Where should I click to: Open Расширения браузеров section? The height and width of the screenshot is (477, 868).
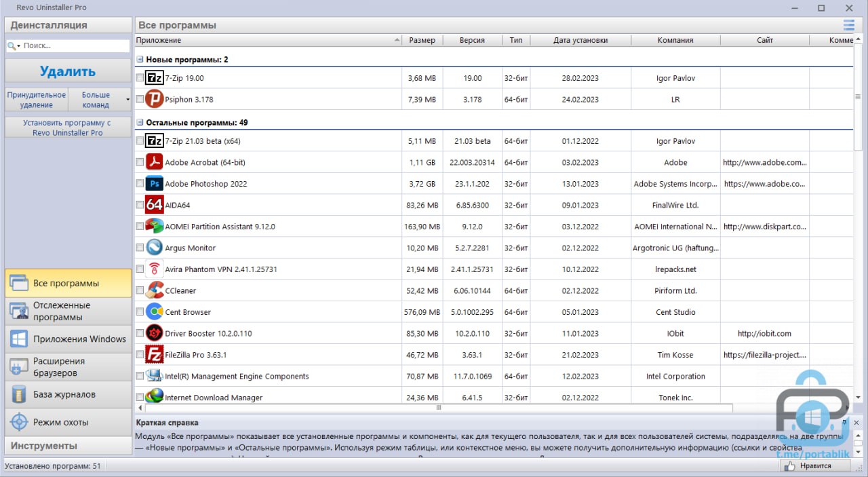[68, 366]
